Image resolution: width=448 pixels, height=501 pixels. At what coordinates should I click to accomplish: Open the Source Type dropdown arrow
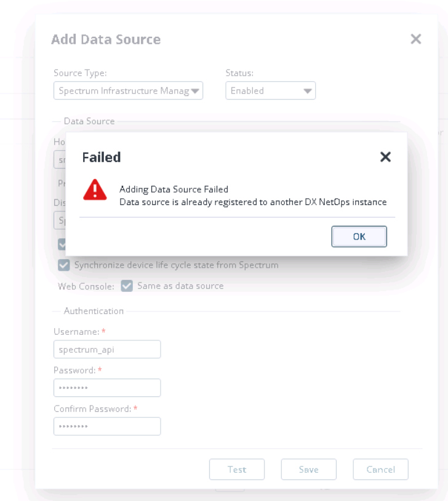196,90
